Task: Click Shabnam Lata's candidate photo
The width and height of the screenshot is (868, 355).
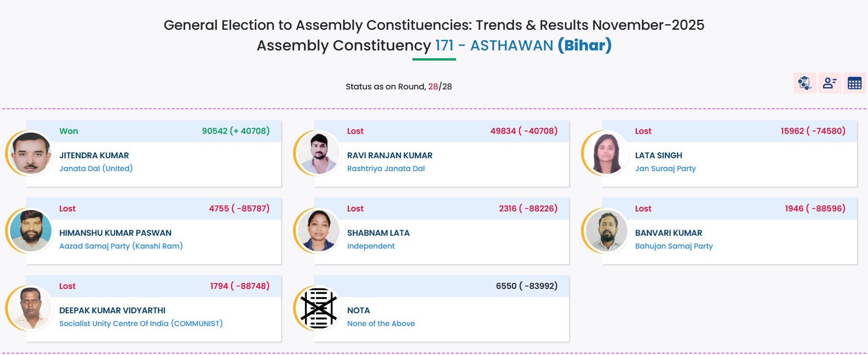Action: point(319,231)
